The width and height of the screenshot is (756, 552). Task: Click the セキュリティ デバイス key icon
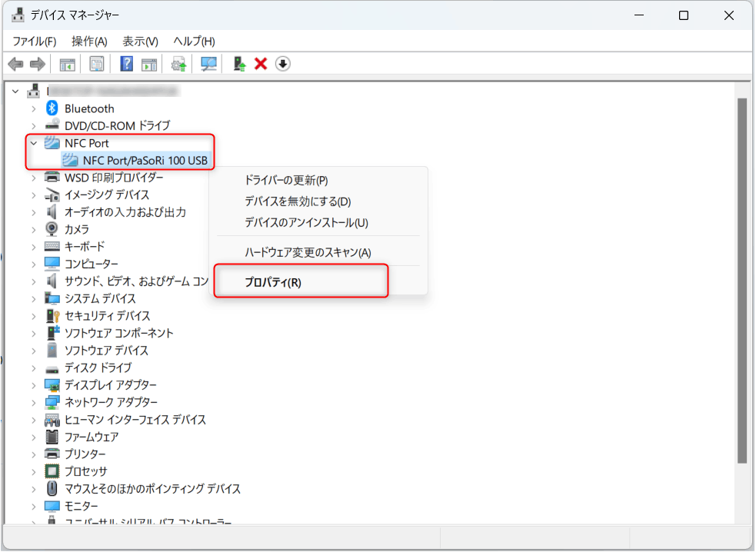(52, 316)
